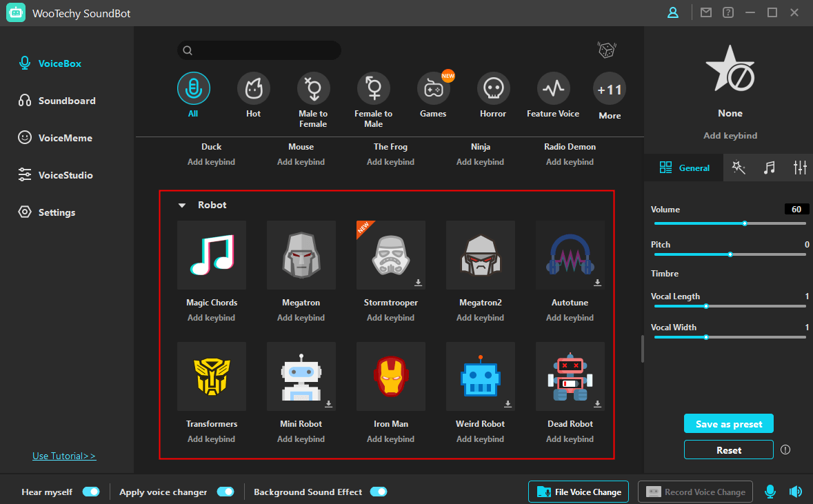Screen dimensions: 813x504
Task: Adjust the Vocal Length slider
Action: 730,306
